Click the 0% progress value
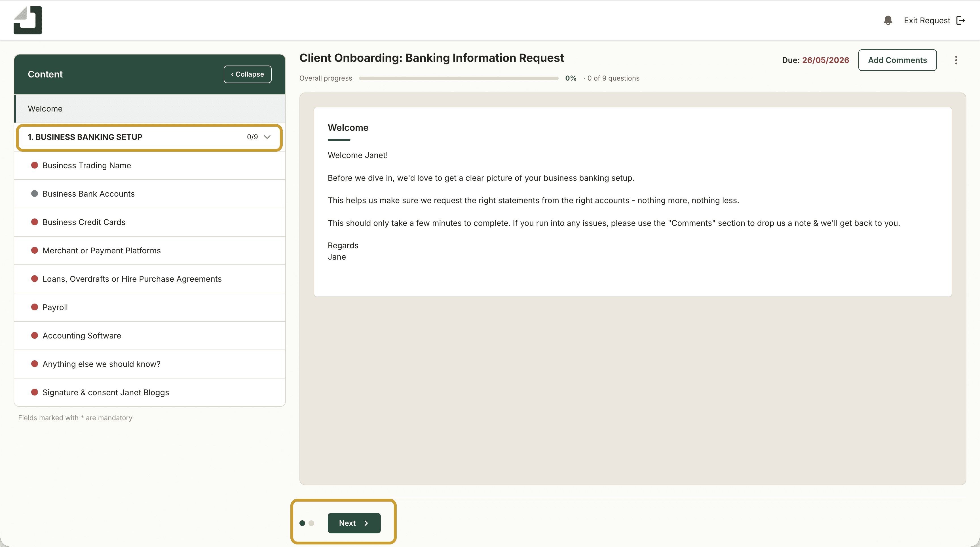 [571, 78]
